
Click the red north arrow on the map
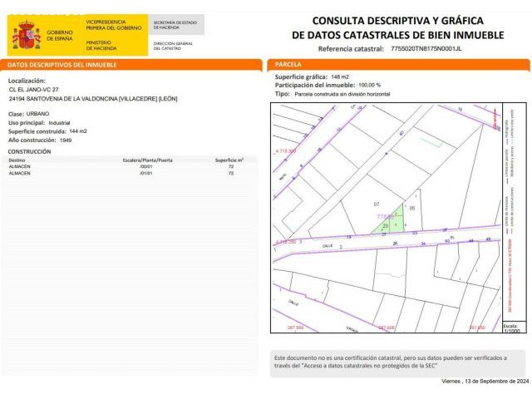click(495, 119)
